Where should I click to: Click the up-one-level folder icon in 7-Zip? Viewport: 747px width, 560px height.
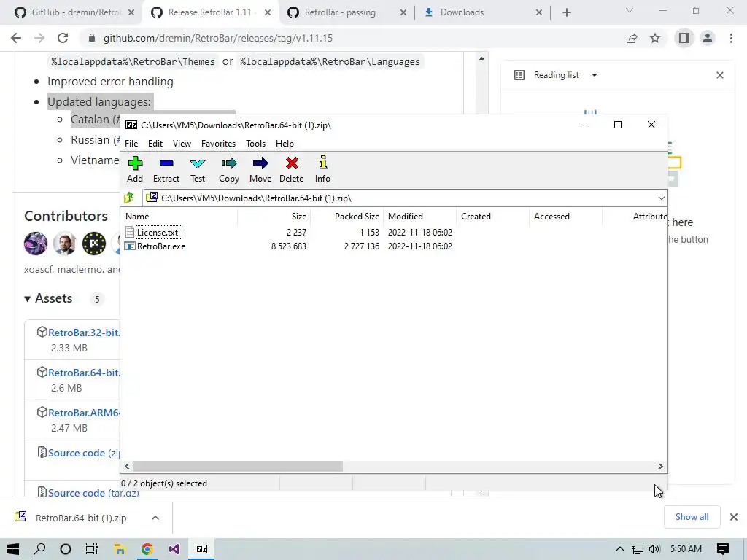[129, 198]
